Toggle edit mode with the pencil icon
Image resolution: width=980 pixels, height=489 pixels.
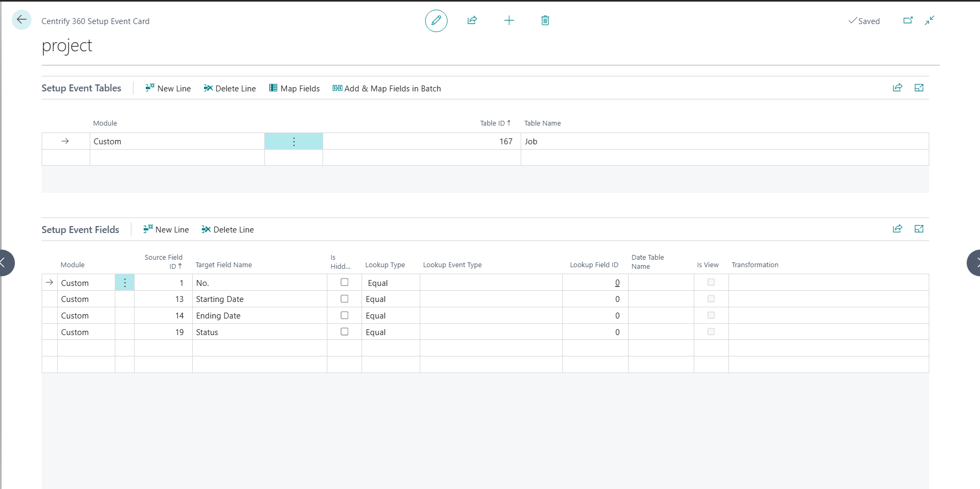pos(436,21)
